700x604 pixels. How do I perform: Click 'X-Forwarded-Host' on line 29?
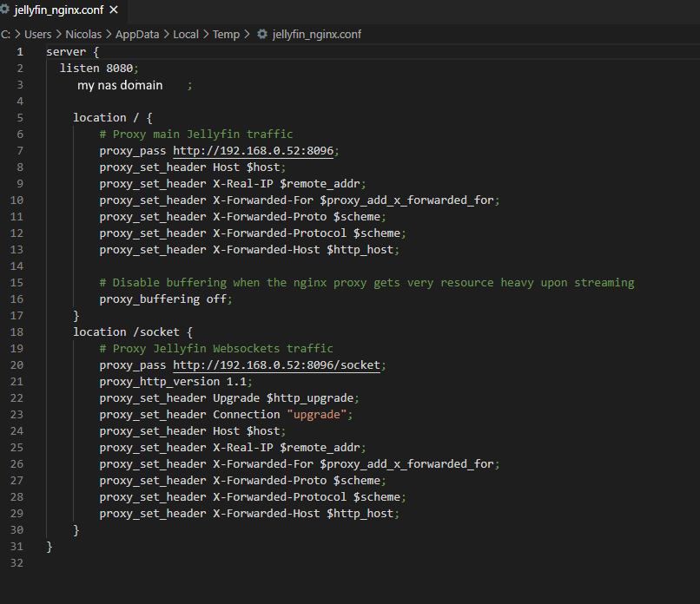(x=266, y=514)
